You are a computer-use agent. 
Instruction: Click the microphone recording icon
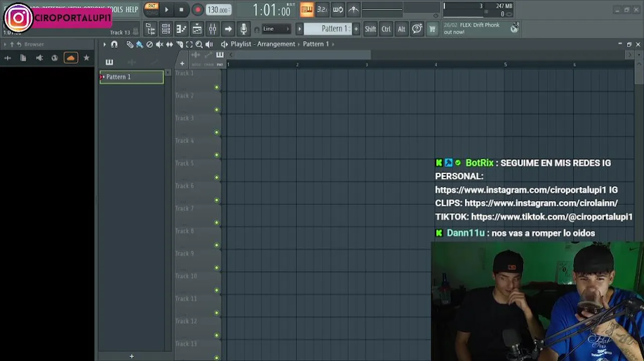pos(243,29)
